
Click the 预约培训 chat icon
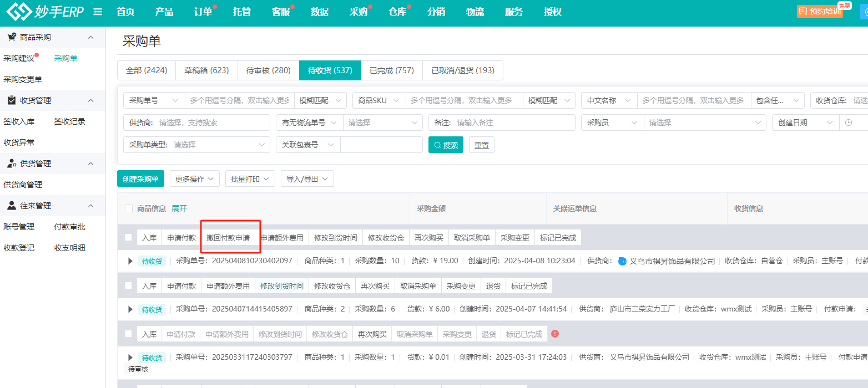803,11
